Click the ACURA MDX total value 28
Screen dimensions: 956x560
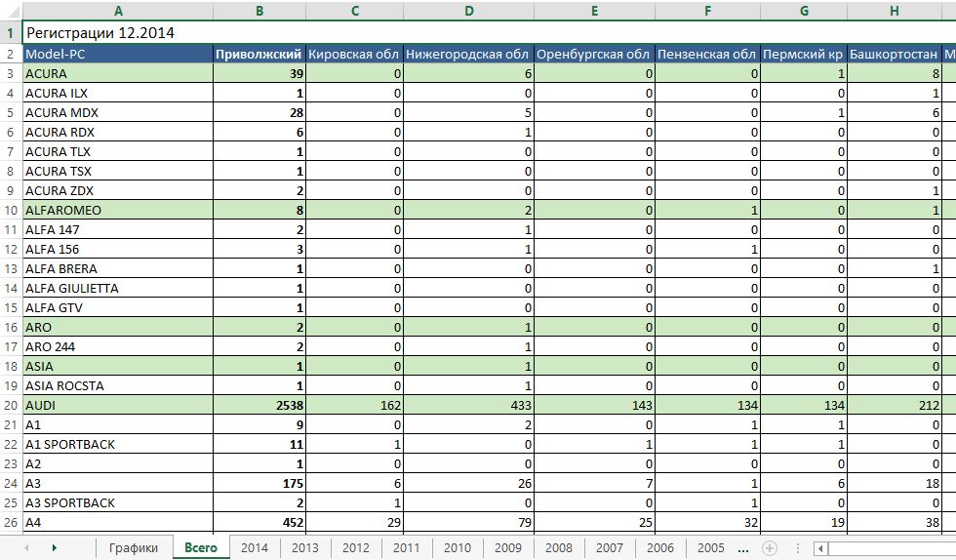point(259,112)
